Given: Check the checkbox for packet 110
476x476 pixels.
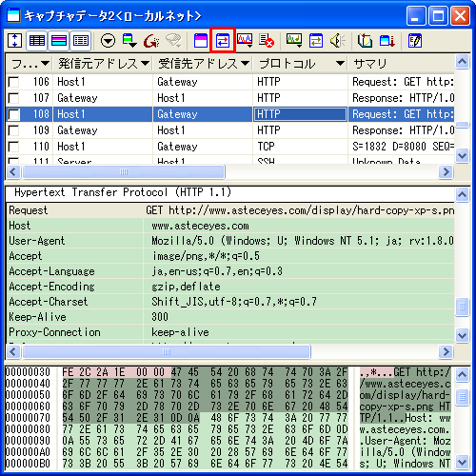Looking at the screenshot, I should tap(13, 147).
